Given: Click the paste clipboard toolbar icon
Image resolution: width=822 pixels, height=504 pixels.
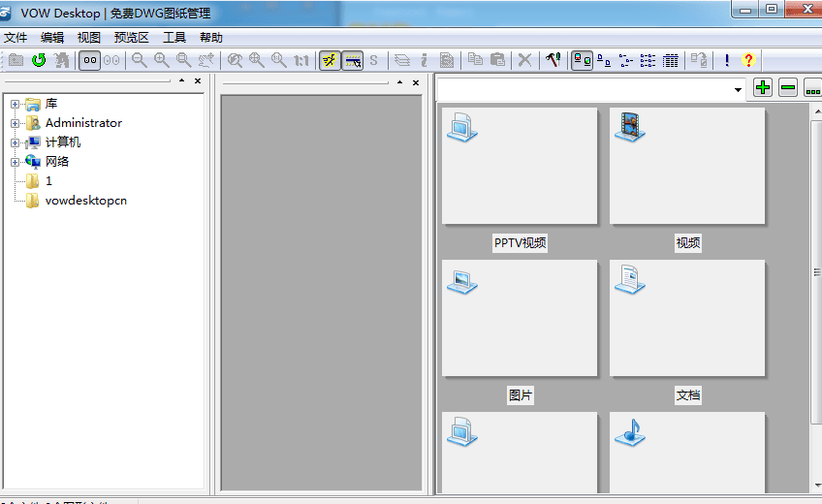Looking at the screenshot, I should [497, 60].
